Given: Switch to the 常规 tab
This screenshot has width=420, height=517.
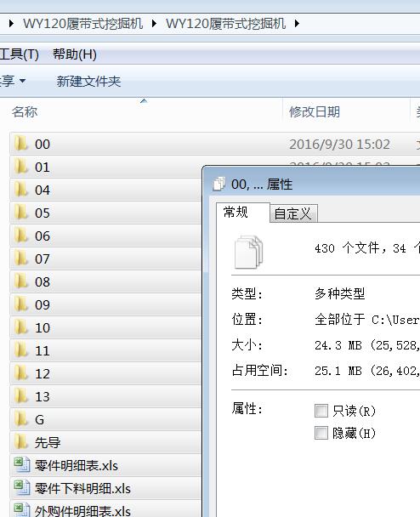Looking at the screenshot, I should (243, 212).
